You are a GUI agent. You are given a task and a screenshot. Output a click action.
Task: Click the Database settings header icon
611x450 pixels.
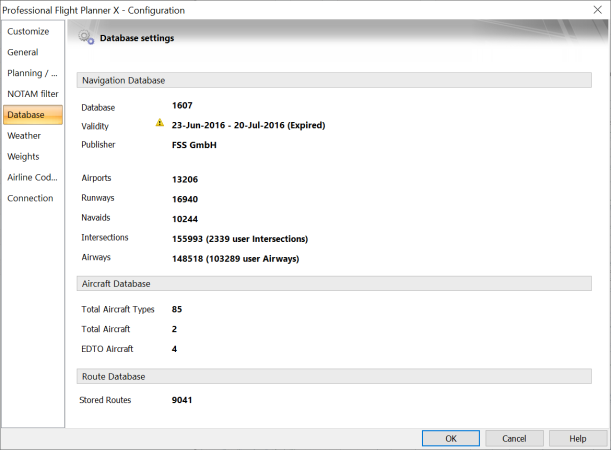87,39
